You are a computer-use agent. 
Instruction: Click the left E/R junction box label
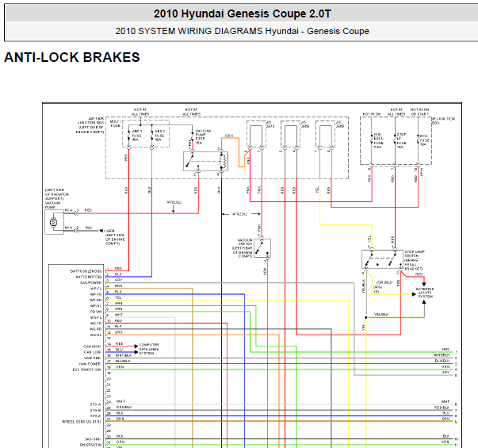point(90,125)
